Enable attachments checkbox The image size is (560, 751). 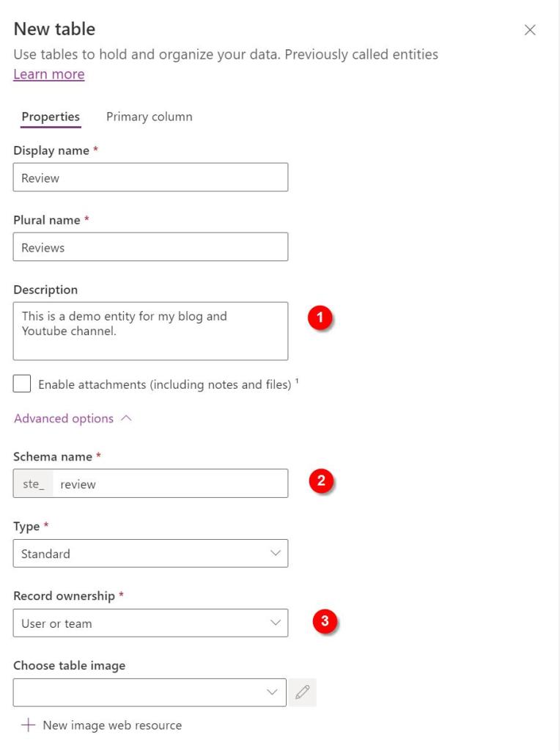22,384
